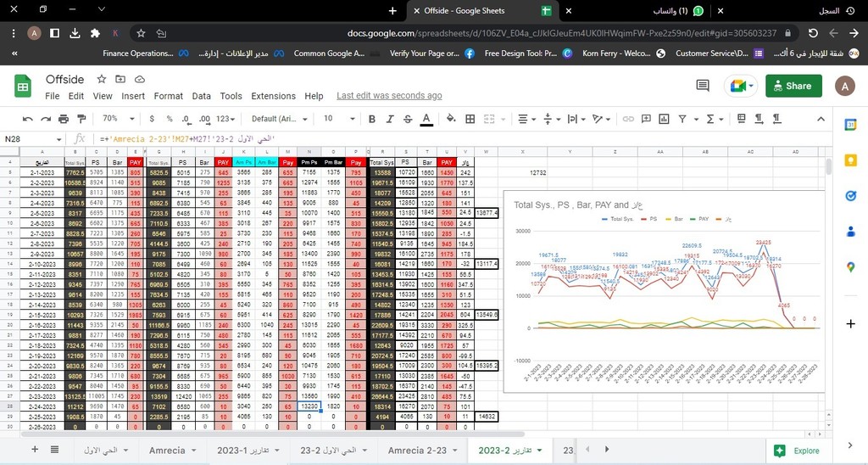Open the zoom level dropdown showing 70%
868x465 pixels.
coord(119,119)
